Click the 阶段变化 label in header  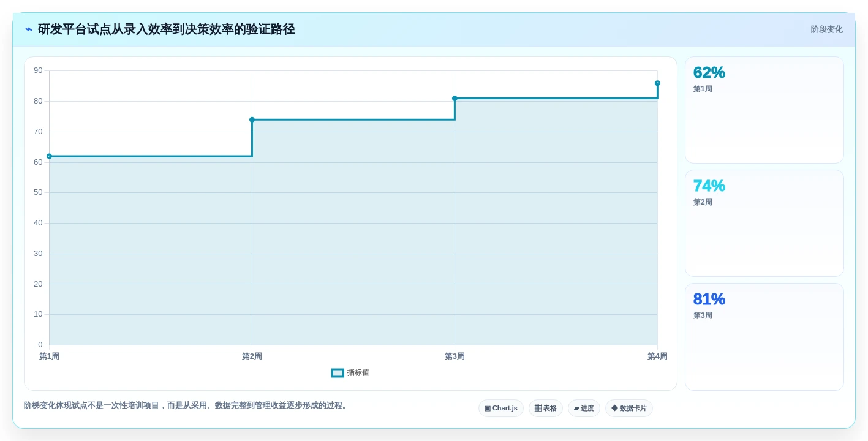pos(826,29)
